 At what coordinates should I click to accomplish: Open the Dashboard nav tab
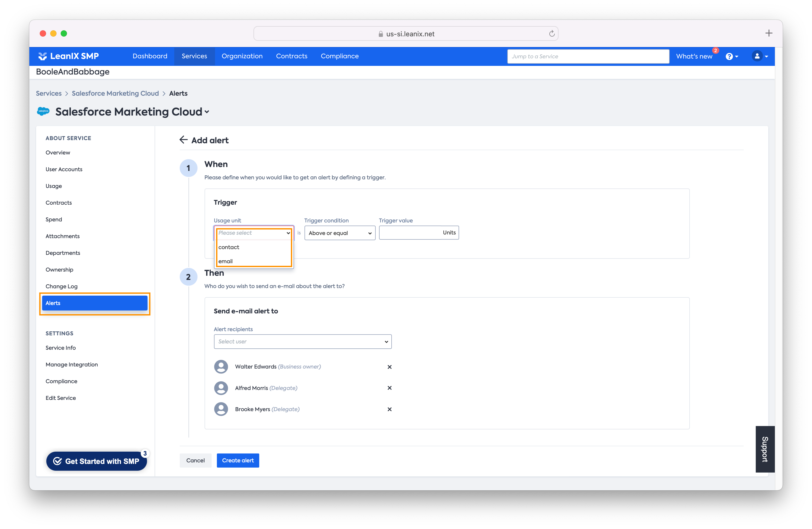(x=150, y=56)
